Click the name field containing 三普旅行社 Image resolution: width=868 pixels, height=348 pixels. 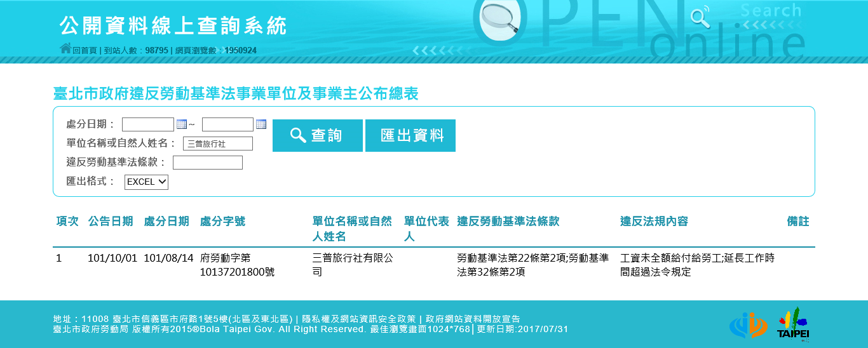(x=217, y=144)
